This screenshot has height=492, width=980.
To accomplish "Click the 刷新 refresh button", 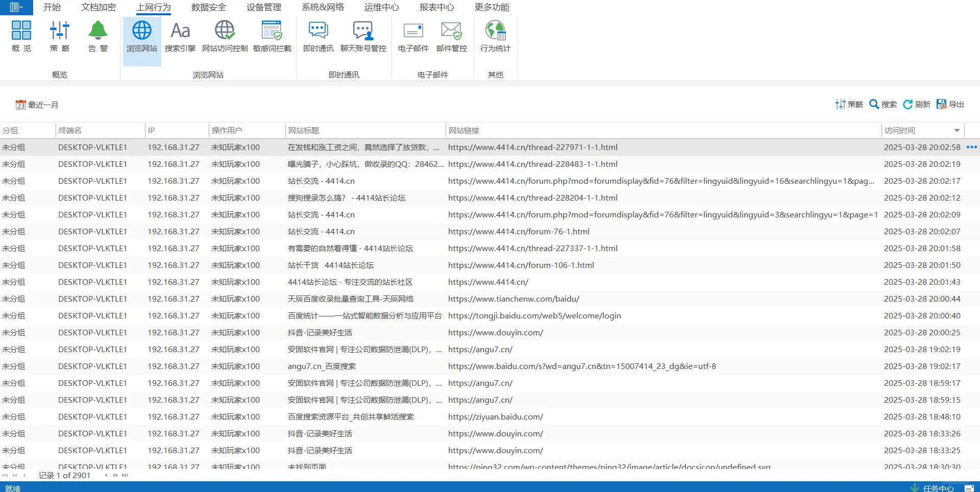I will [x=917, y=104].
